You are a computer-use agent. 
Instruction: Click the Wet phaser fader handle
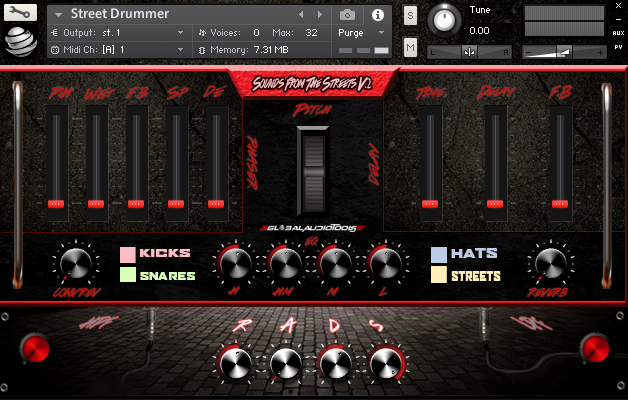tap(96, 204)
